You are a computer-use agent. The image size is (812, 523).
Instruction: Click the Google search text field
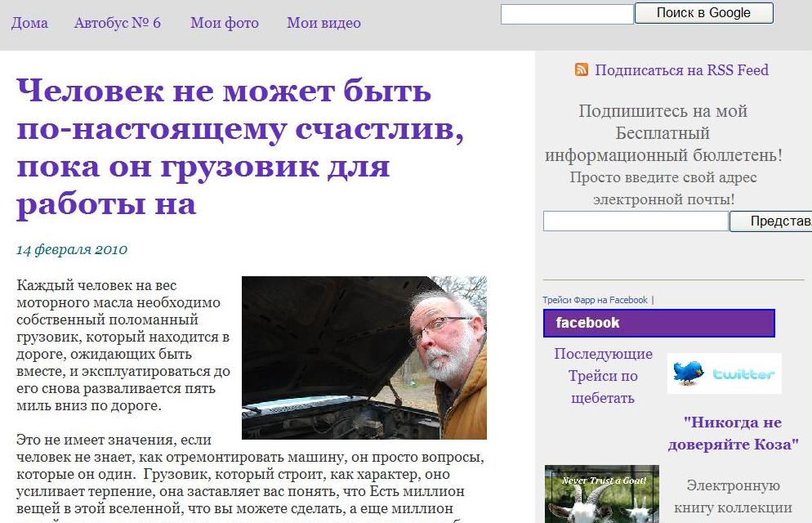(x=567, y=14)
